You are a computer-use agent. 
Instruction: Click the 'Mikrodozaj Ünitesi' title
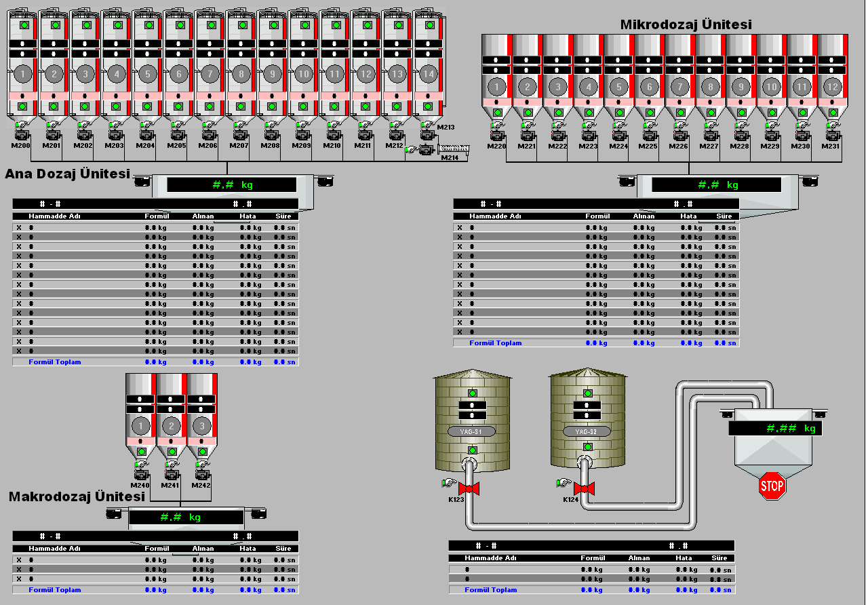click(686, 24)
